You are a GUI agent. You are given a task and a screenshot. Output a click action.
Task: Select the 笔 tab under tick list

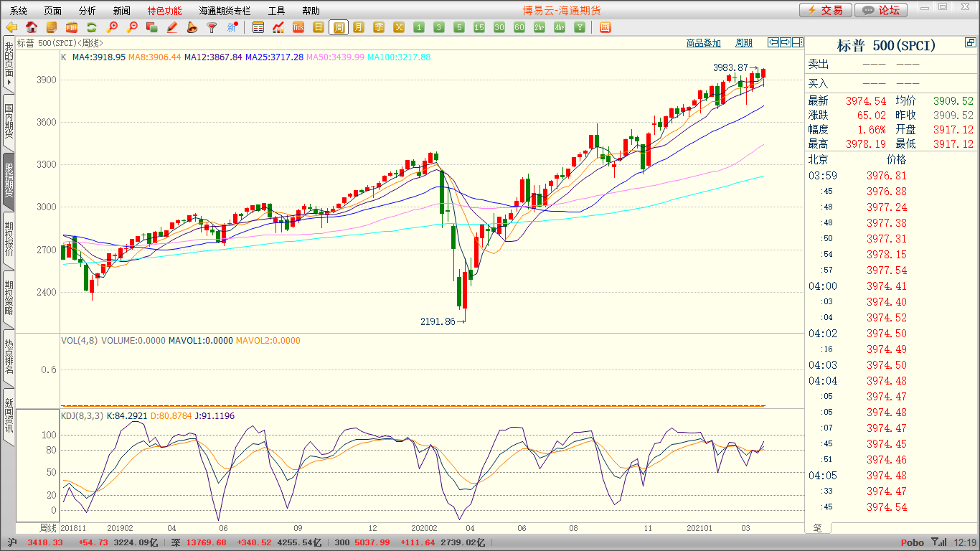pyautogui.click(x=818, y=528)
